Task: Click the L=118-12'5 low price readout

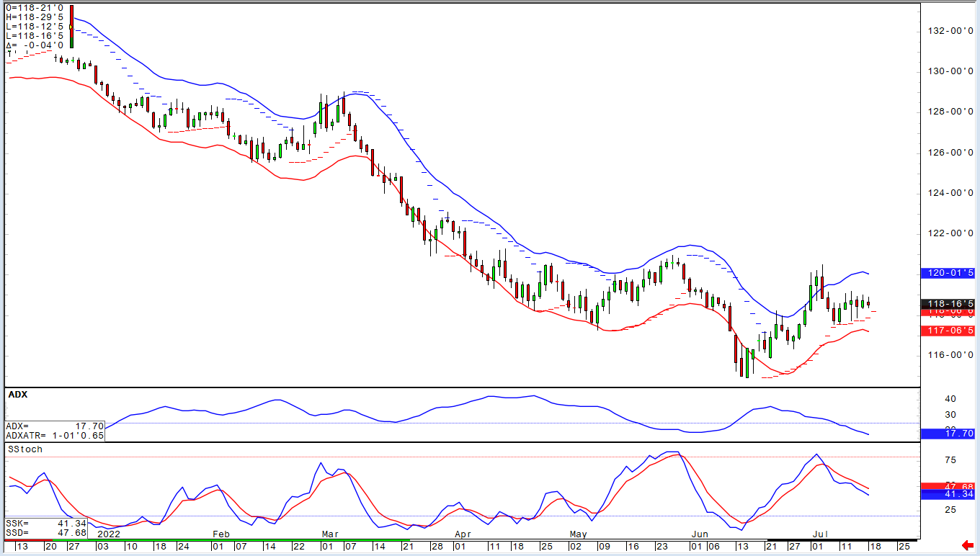Action: [35, 27]
